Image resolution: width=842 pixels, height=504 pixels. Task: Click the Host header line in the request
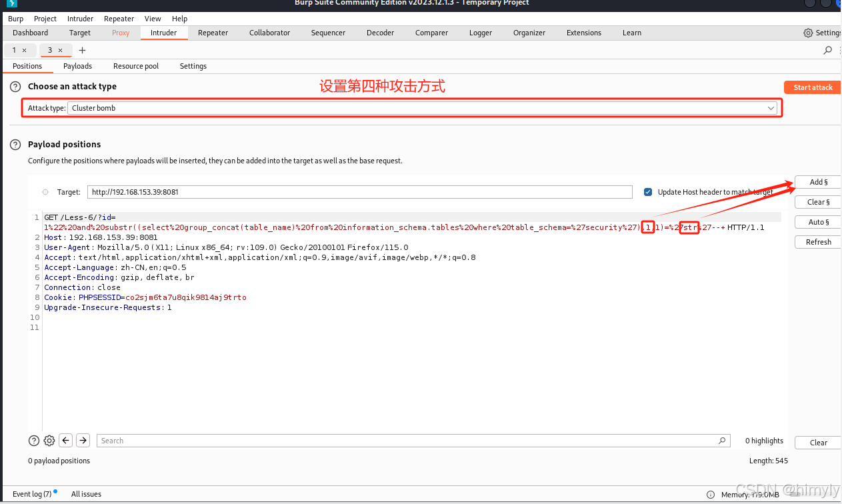click(x=101, y=237)
